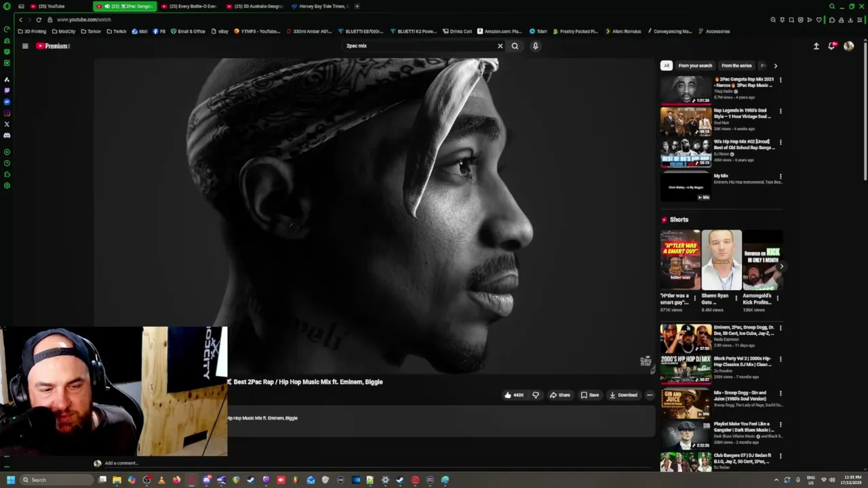Open the taskbar volume speaker icon
868x488 pixels.
832,480
